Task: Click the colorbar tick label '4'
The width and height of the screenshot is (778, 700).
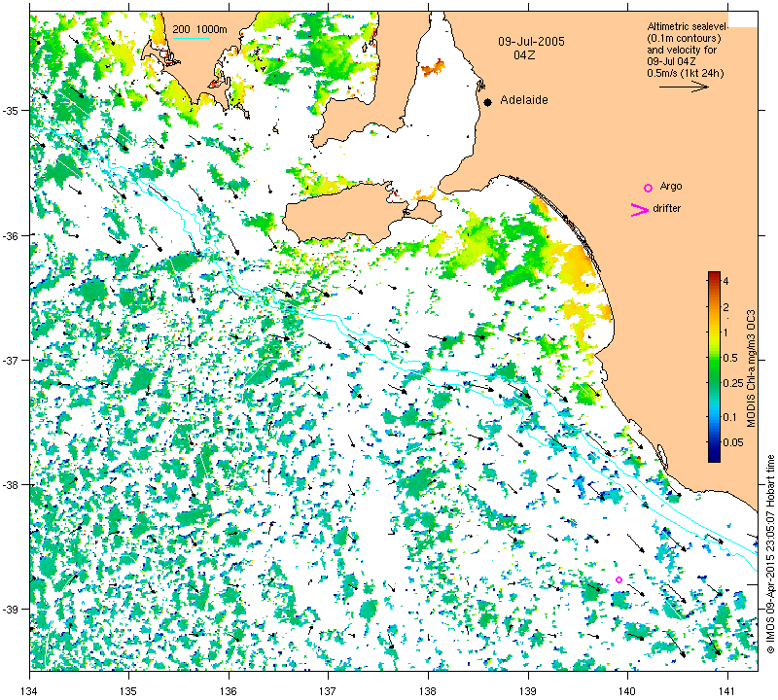Action: (x=725, y=281)
